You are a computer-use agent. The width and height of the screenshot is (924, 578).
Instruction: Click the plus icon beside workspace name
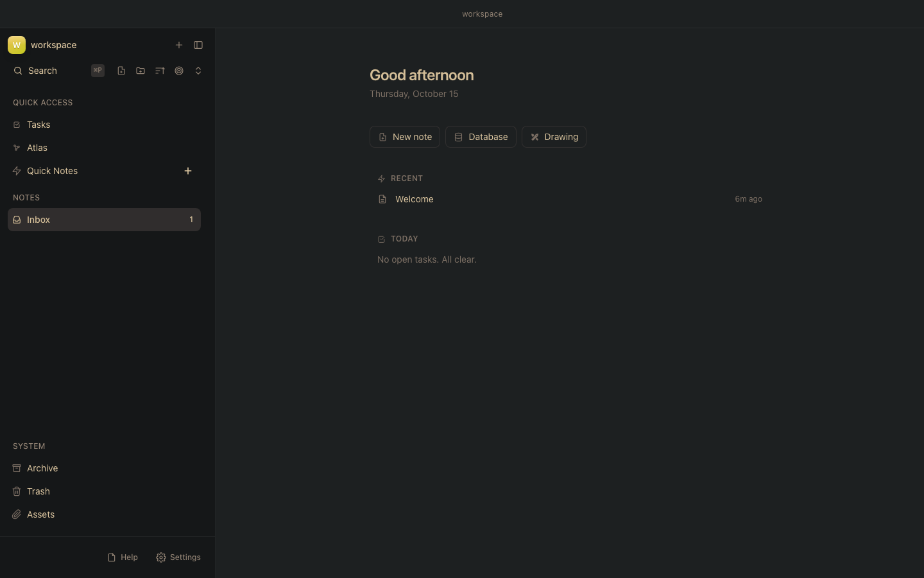[179, 45]
